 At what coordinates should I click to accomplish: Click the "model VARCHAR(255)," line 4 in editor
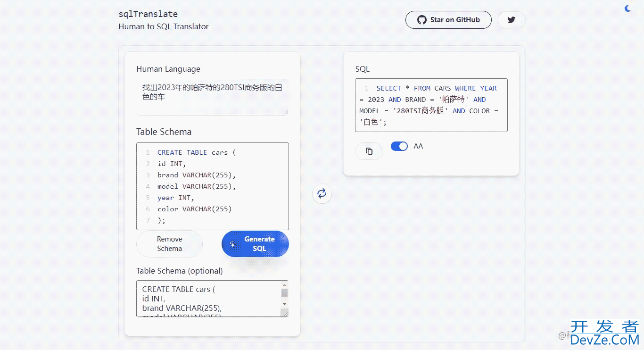(197, 186)
